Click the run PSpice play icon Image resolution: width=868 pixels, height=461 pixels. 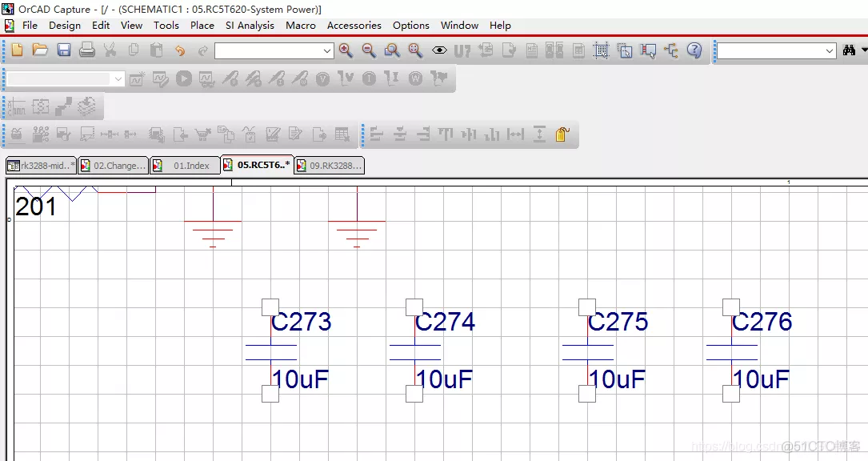(184, 78)
